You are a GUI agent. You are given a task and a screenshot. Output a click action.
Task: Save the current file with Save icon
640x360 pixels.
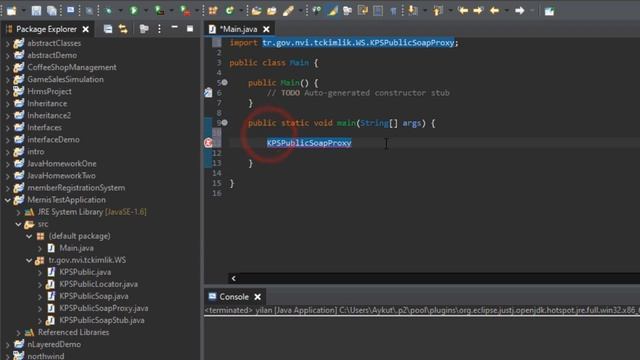36,11
